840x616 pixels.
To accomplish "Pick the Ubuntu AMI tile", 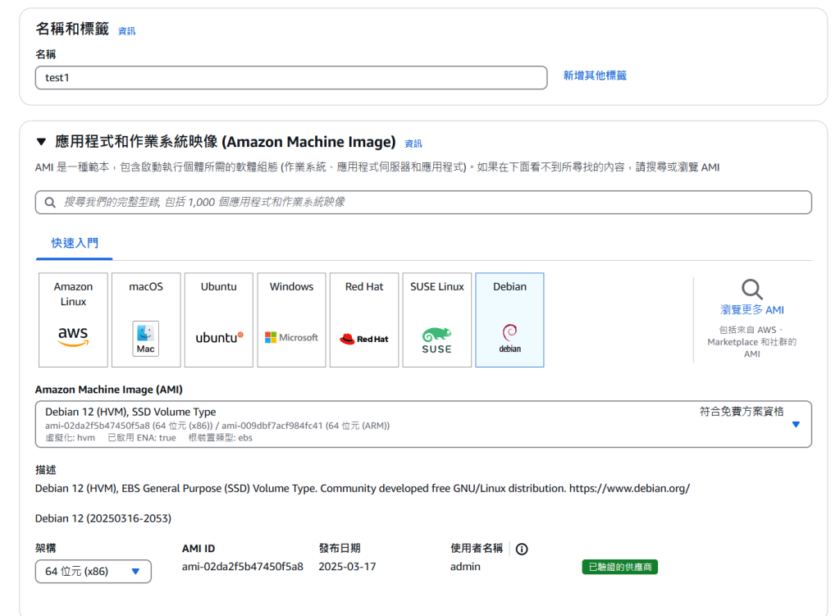I will click(219, 320).
